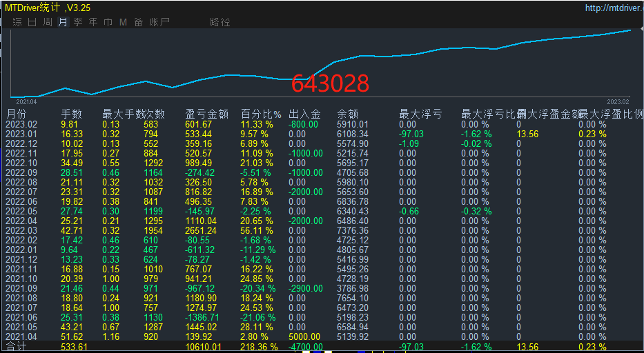This screenshot has width=644, height=353.
Task: Click the 百分比% column header
Action: coord(261,114)
